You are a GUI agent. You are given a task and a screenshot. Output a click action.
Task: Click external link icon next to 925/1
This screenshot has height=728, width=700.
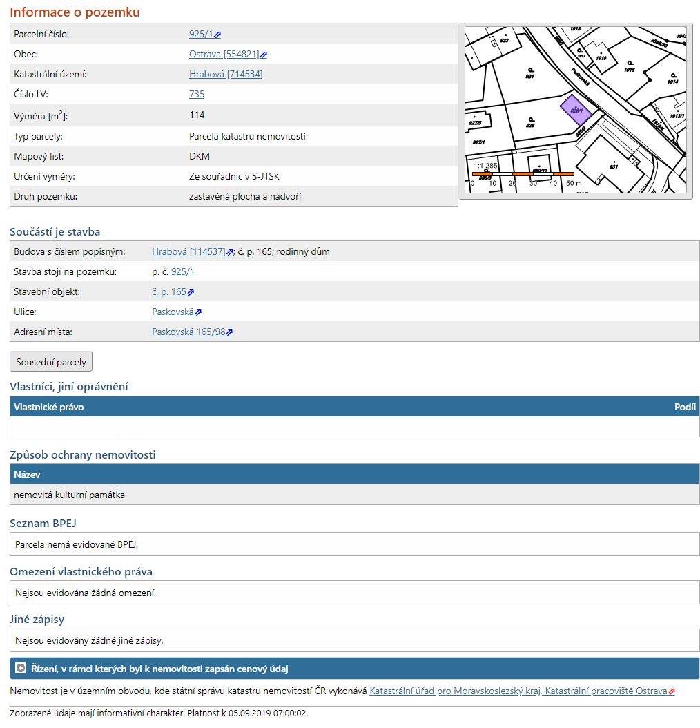(x=217, y=35)
